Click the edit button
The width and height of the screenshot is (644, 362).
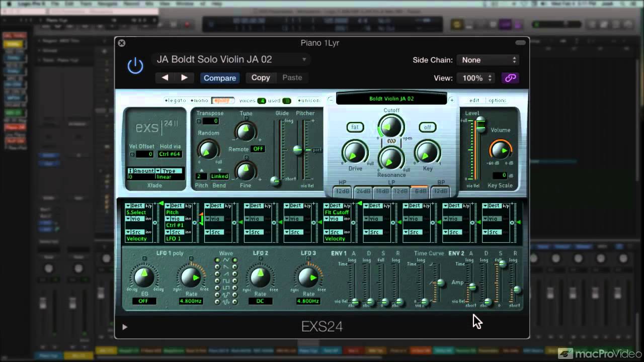coord(474,101)
